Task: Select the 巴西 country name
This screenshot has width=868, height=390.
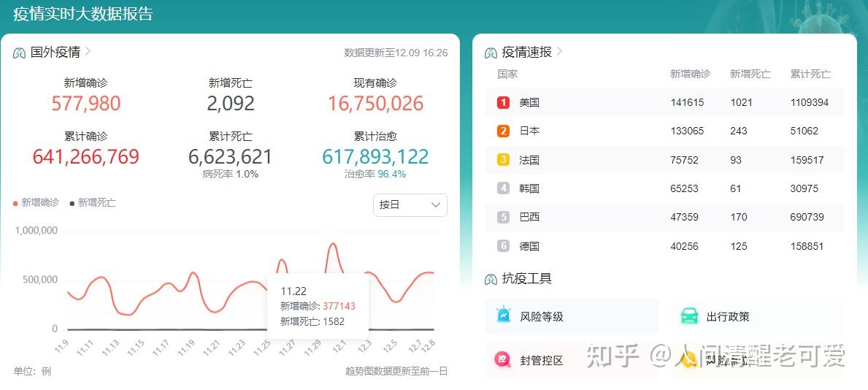Action: pyautogui.click(x=529, y=217)
